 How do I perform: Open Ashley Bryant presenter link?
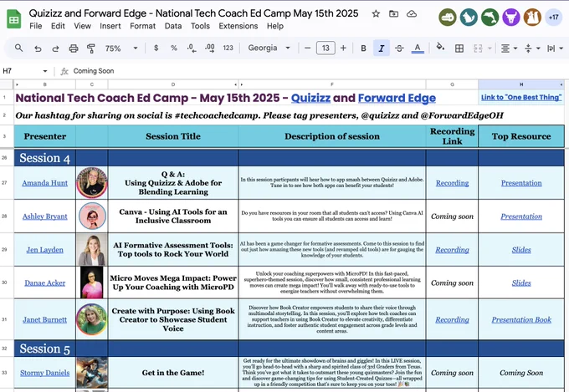(x=44, y=216)
